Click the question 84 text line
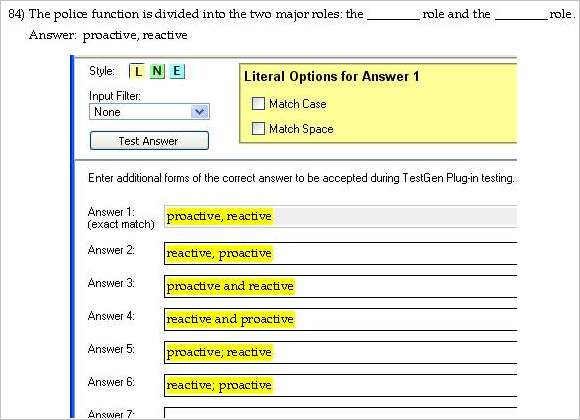Viewport: 580px width, 420px height. (291, 14)
